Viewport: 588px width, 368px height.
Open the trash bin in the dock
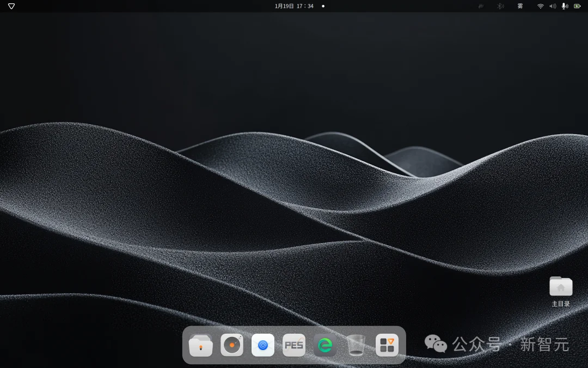(356, 345)
